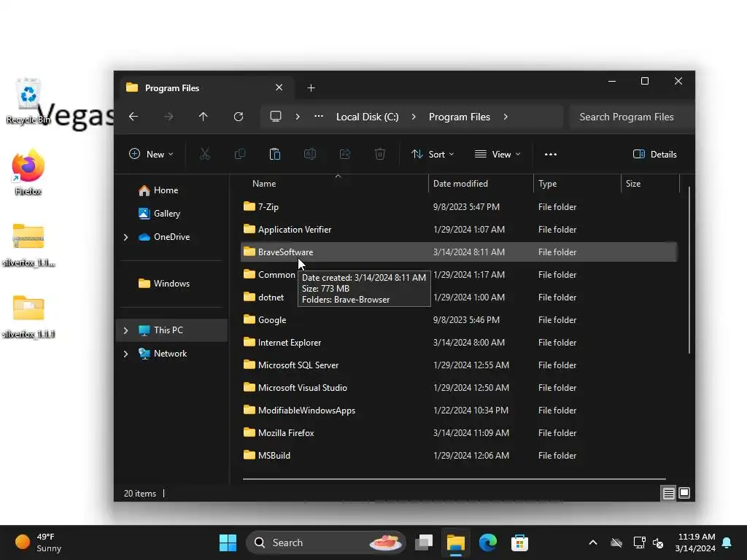This screenshot has width=747, height=560.
Task: Expand the Network tree node
Action: 125,354
